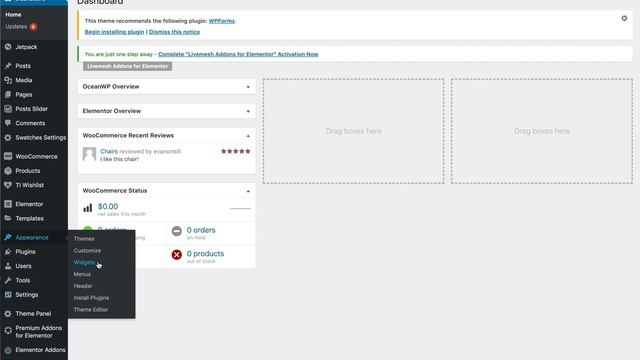The height and width of the screenshot is (360, 640).
Task: Click the Swatches Settings gear icon
Action: [8, 138]
